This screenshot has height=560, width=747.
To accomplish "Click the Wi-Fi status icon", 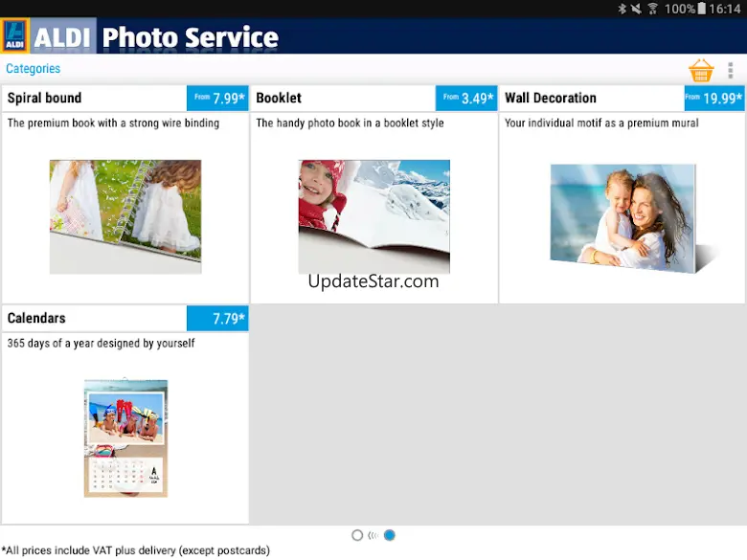I will tap(653, 9).
